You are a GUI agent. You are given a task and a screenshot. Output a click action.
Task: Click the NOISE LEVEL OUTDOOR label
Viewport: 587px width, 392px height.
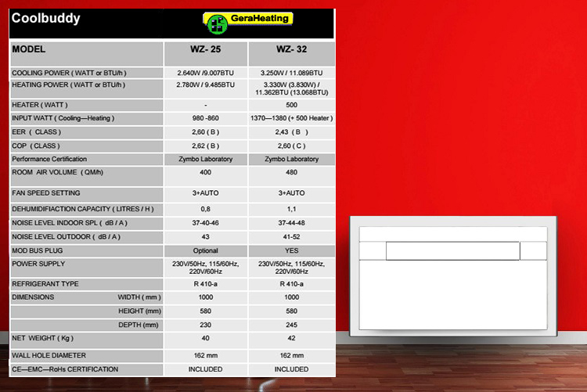(66, 236)
